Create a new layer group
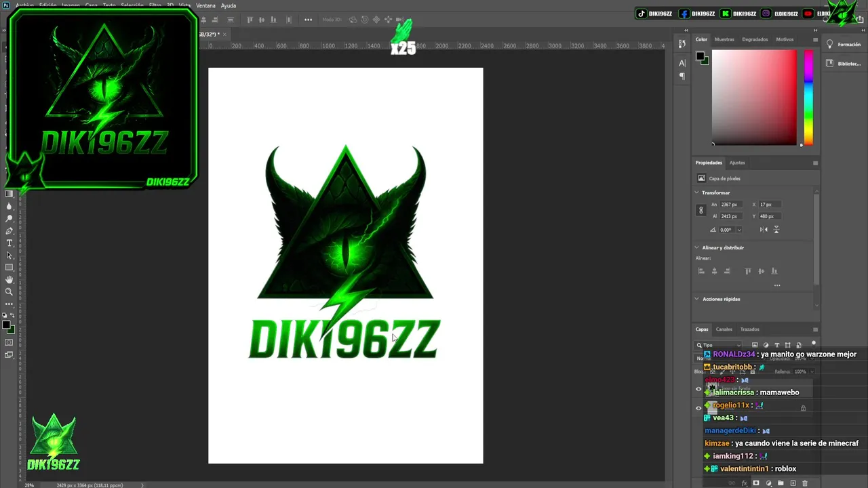Viewport: 868px width, 488px height. click(x=781, y=483)
